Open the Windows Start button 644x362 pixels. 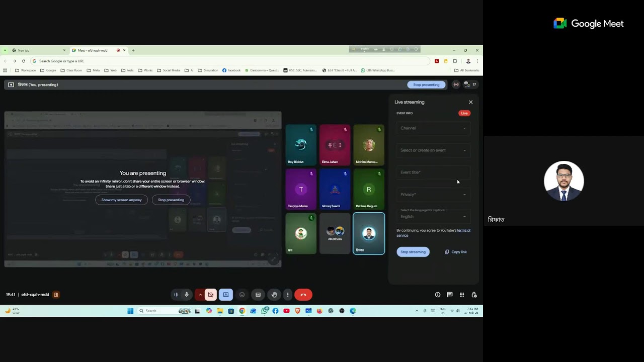130,311
